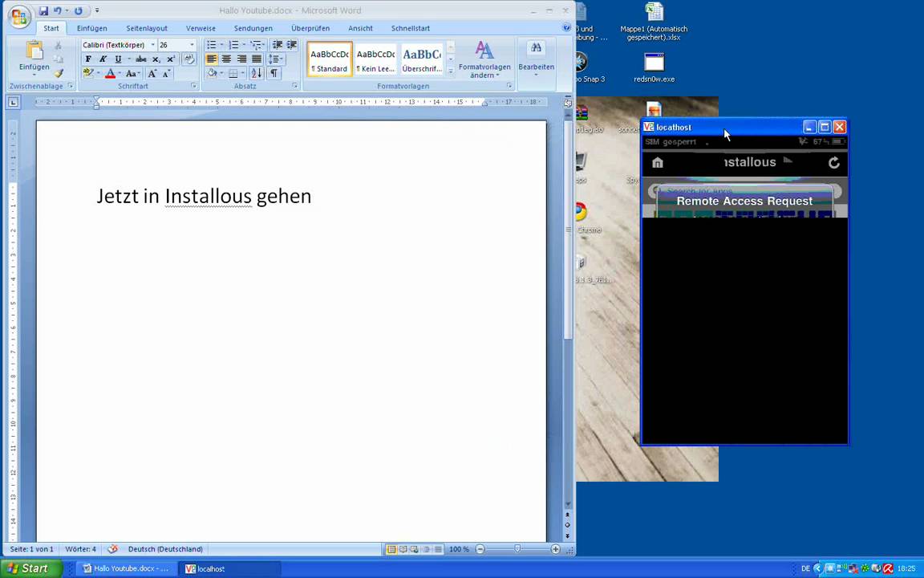This screenshot has height=578, width=924.
Task: Grow the font size
Action: (152, 73)
